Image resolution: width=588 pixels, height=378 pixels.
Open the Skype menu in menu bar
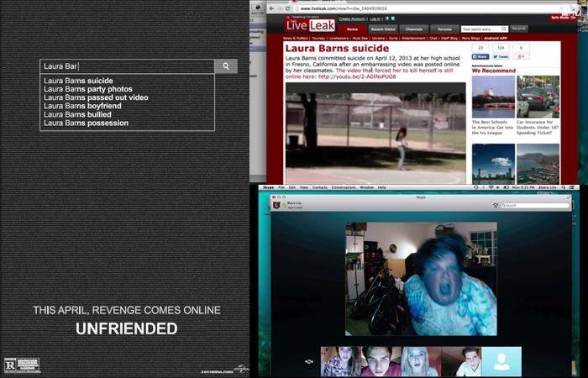point(268,187)
